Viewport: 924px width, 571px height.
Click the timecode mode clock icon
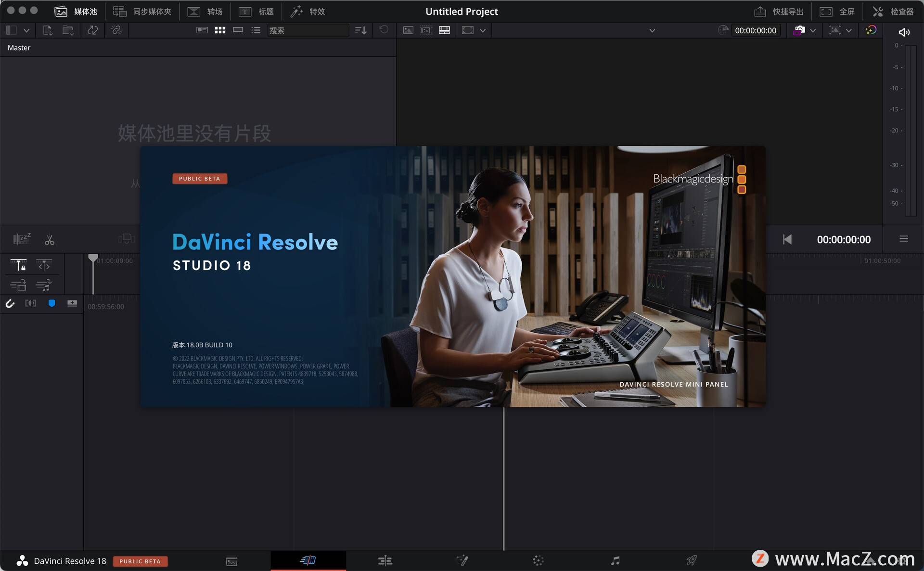723,30
